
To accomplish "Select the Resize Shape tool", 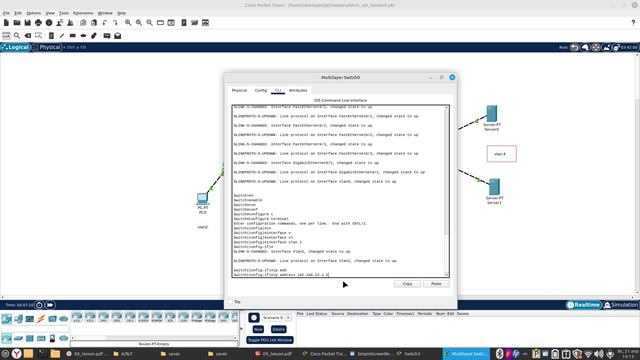I will click(38, 36).
